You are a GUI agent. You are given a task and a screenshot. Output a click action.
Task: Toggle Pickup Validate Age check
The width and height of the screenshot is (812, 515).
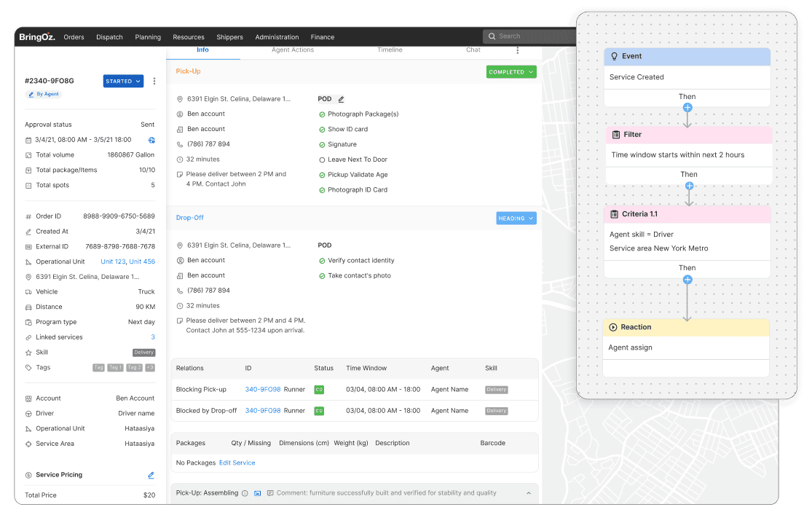click(322, 175)
